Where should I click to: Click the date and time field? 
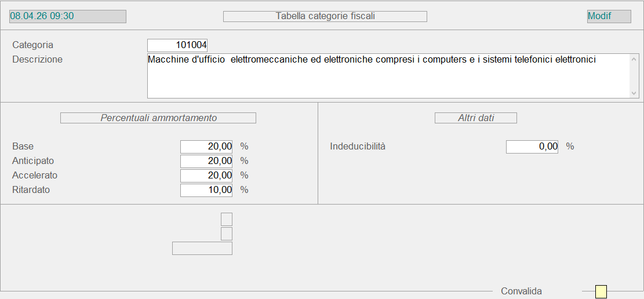click(68, 16)
